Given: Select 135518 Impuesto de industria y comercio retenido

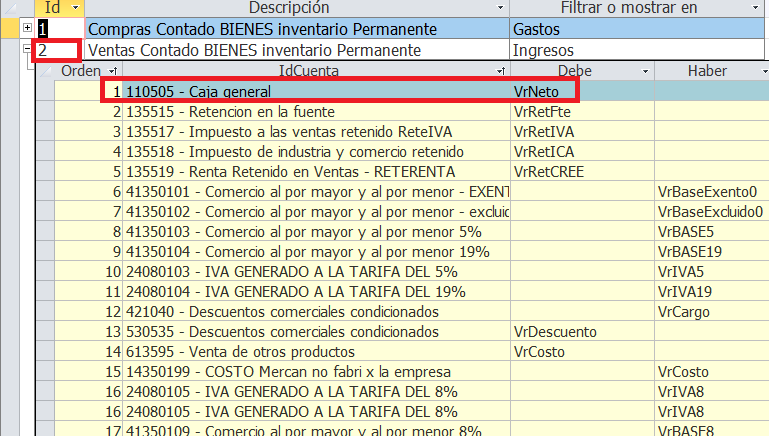Looking at the screenshot, I should point(316,152).
